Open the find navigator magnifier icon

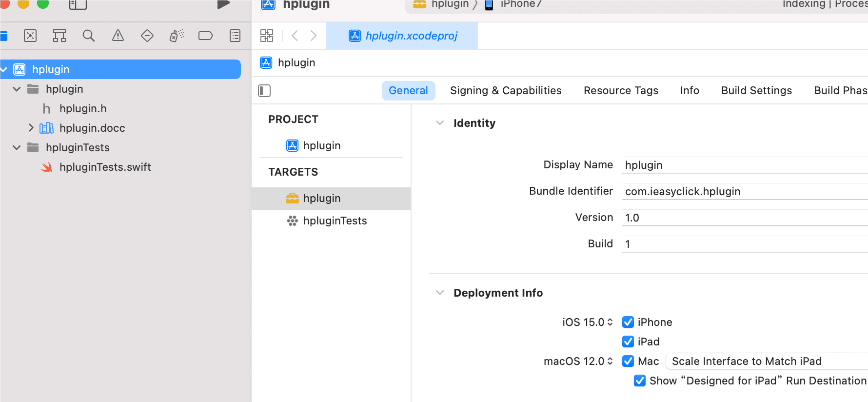89,36
